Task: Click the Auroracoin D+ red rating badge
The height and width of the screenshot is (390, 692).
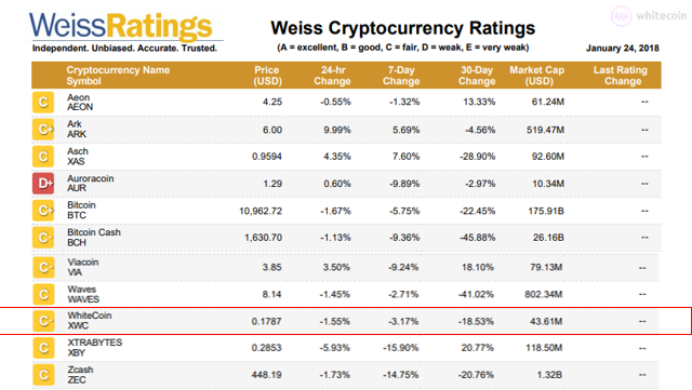Action: pos(43,184)
